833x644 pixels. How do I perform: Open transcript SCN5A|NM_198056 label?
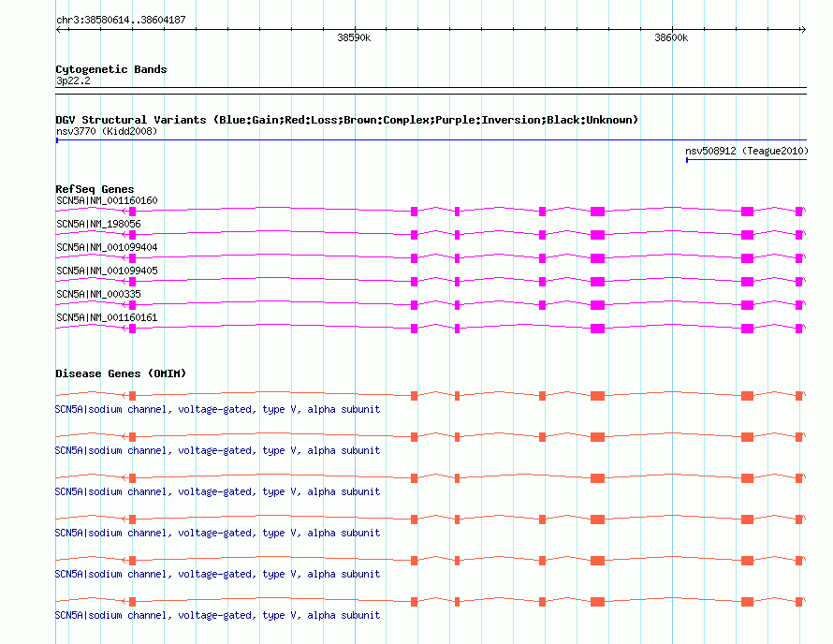point(98,225)
